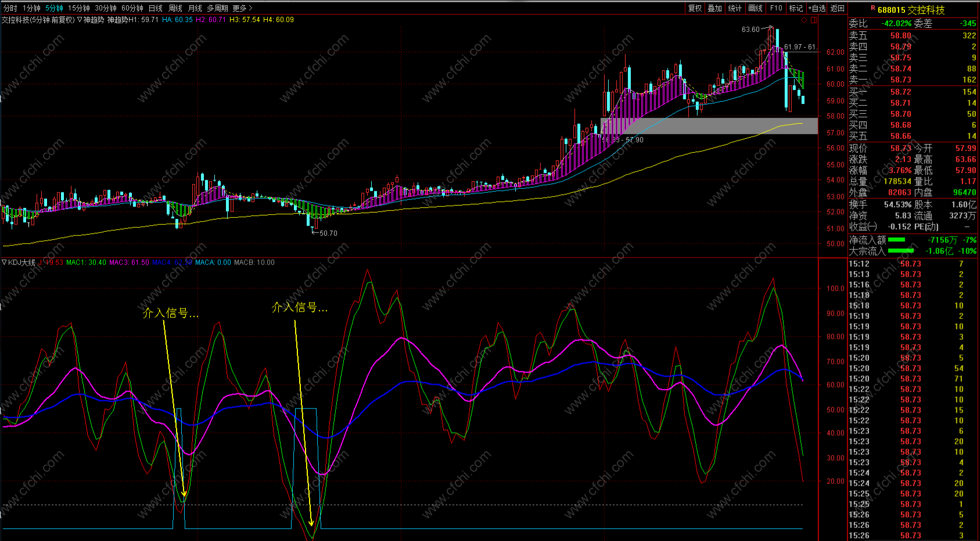Switch to the 日线 daily chart tab
Screen dimensions: 980x541
click(155, 8)
